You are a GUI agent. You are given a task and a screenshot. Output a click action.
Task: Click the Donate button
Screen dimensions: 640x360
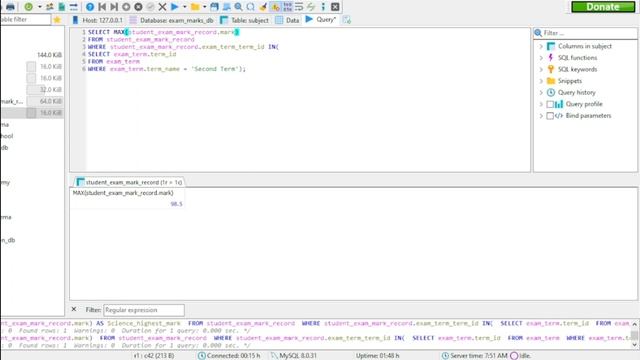tap(603, 7)
